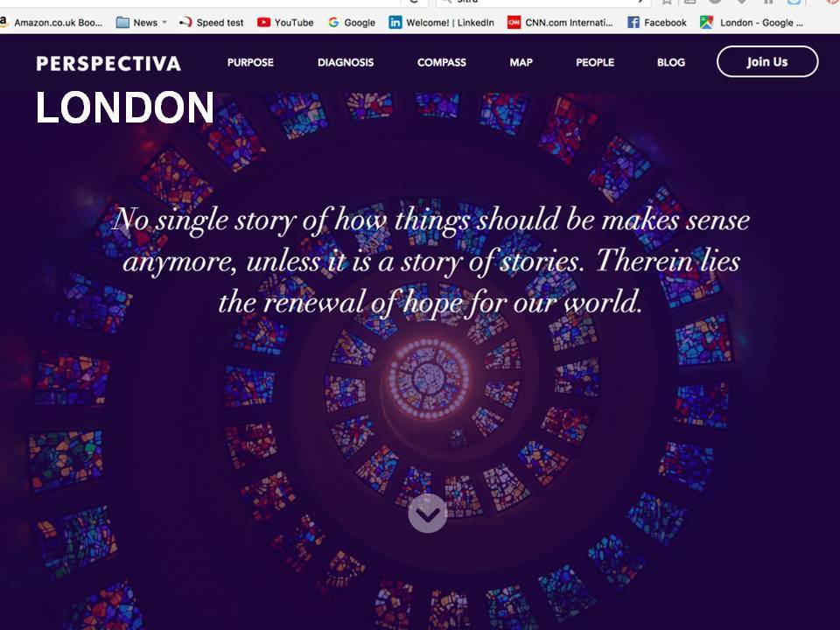Open the LinkedIn Welcome bookmark

click(x=442, y=23)
